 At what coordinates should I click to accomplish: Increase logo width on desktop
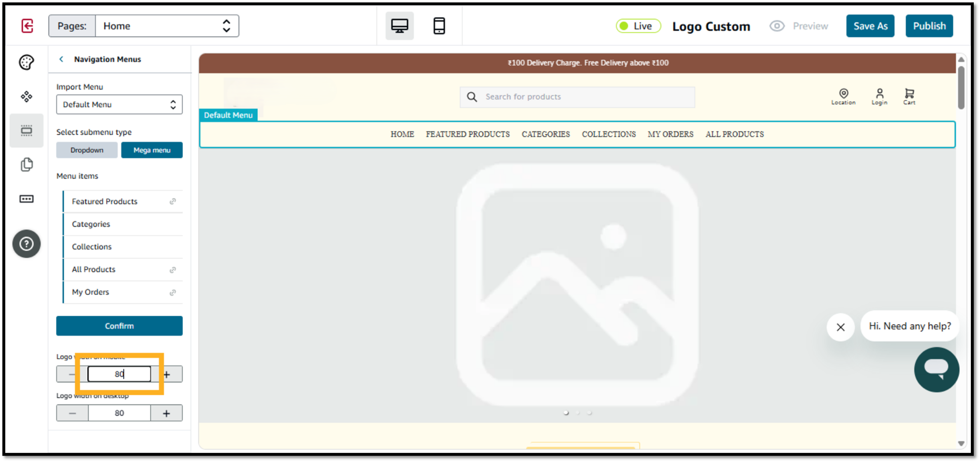pos(167,413)
